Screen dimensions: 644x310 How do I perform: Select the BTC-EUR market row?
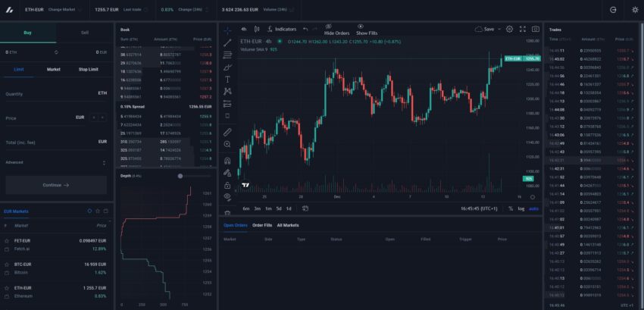tap(56, 268)
